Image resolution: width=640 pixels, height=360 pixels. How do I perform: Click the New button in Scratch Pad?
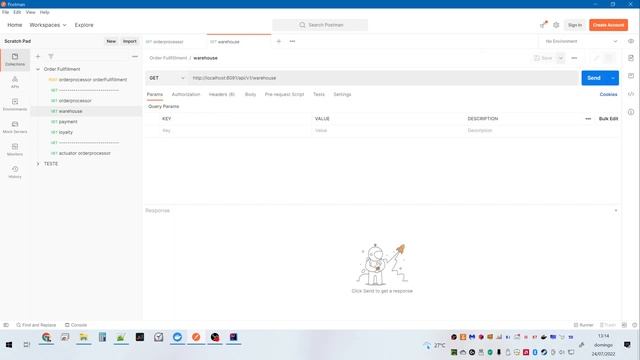tap(111, 41)
